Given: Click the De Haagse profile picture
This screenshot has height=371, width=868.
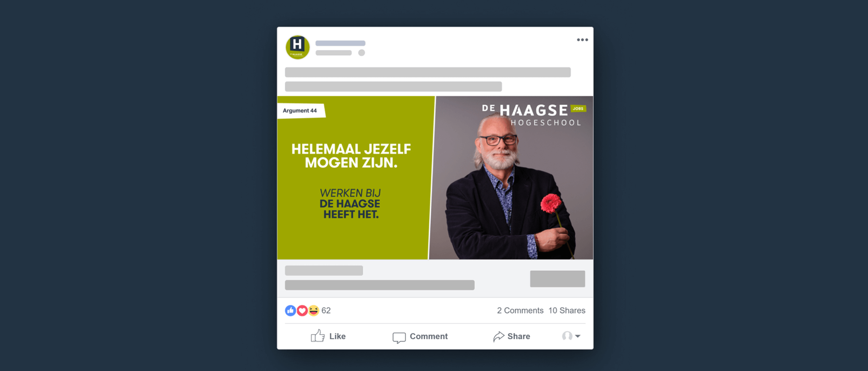Looking at the screenshot, I should [298, 47].
